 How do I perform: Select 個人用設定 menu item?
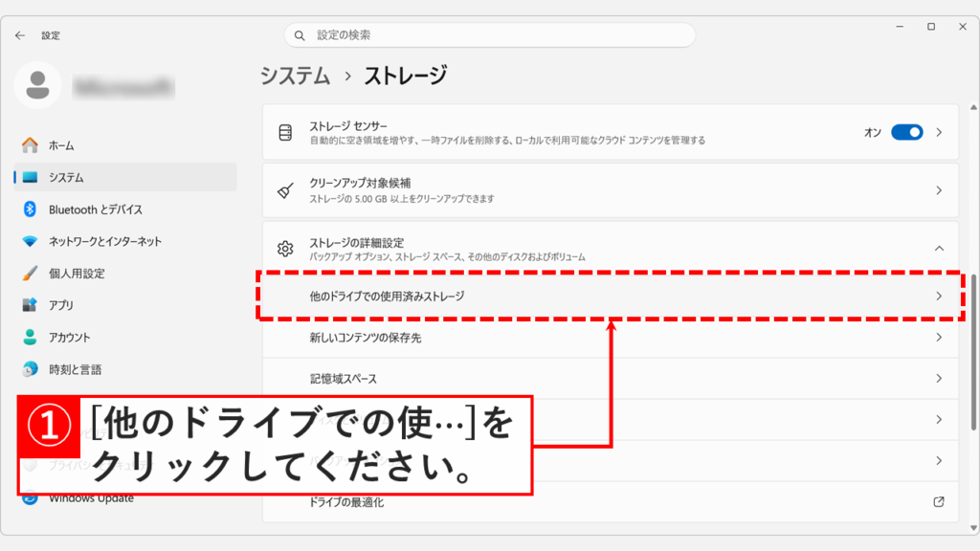click(x=125, y=273)
